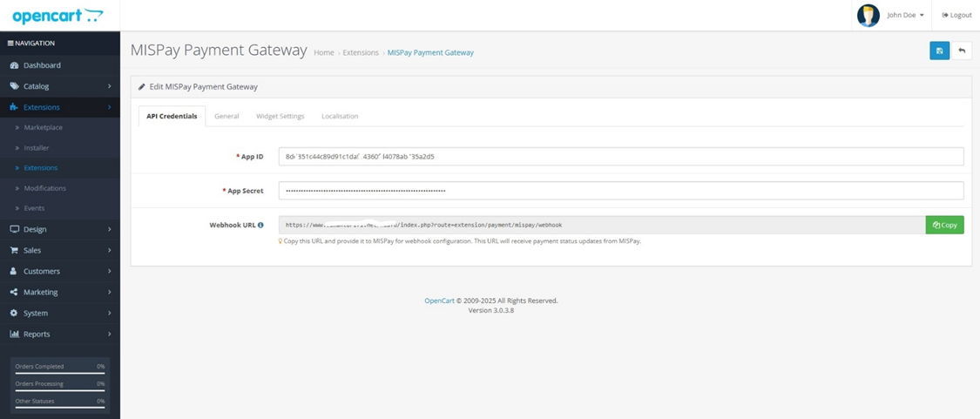
Task: Click into the App ID field
Action: 621,156
